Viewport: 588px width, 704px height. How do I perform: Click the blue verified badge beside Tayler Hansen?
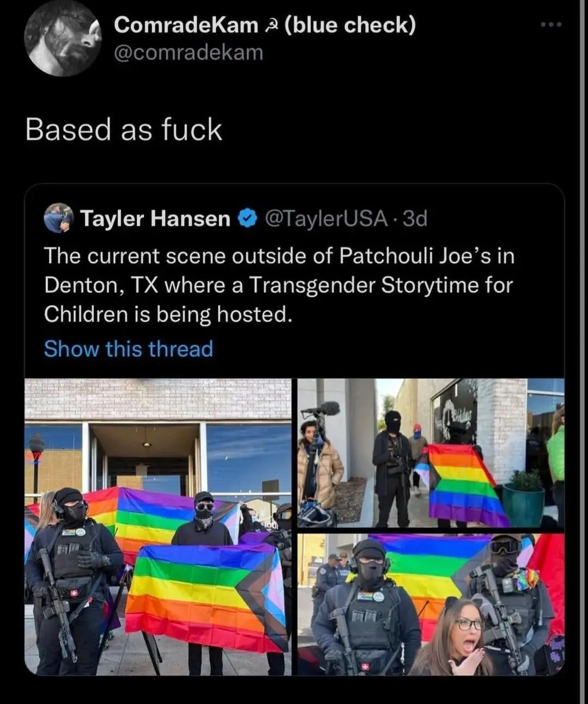247,219
